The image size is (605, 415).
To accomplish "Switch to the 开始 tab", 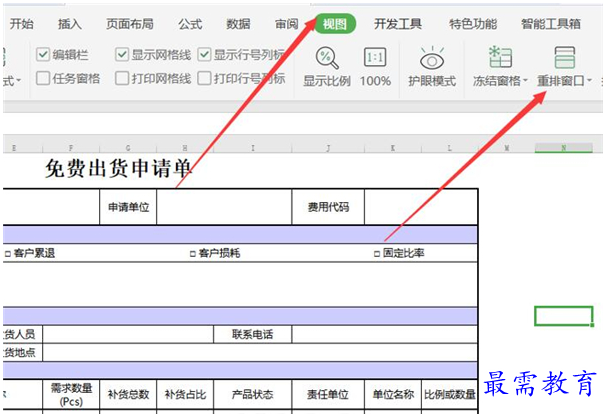I will tap(22, 24).
